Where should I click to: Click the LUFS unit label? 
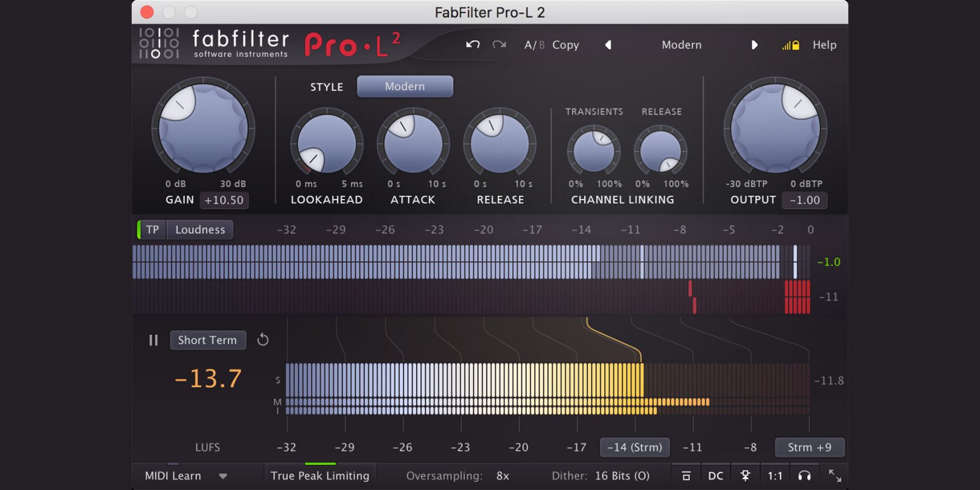208,447
